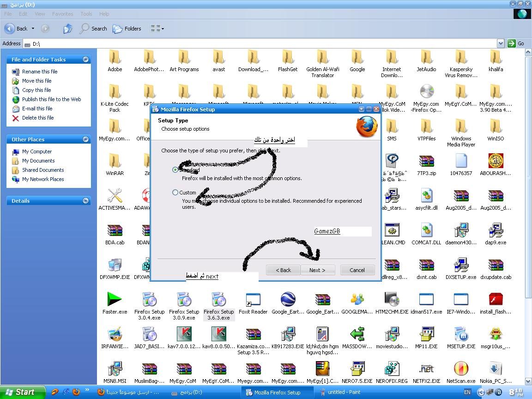The height and width of the screenshot is (399, 532).
Task: Select the install_flash... icon
Action: 496,299
